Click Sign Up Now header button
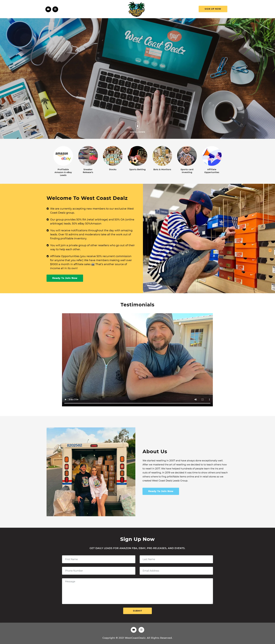 coord(213,9)
